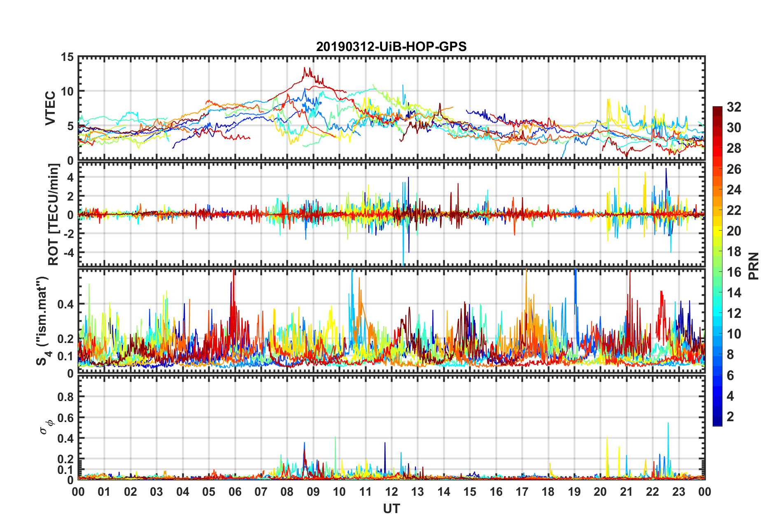
Task: Click S4 axis tick label 0.4
Action: (65, 304)
